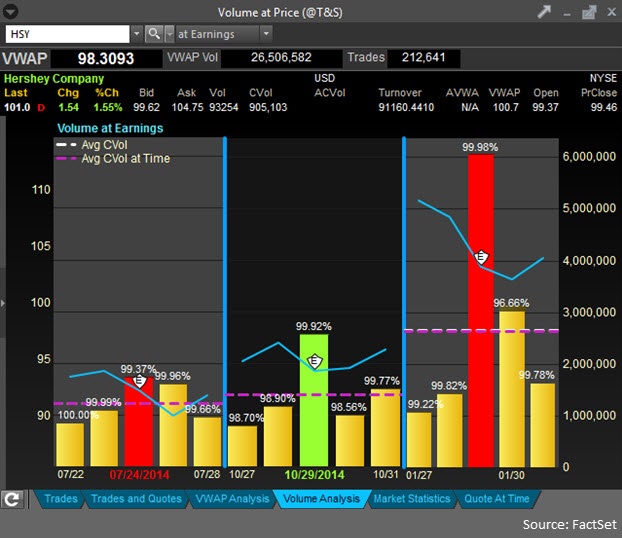The width and height of the screenshot is (622, 538).
Task: Click the 'Hershey Company' name
Action: (54, 79)
